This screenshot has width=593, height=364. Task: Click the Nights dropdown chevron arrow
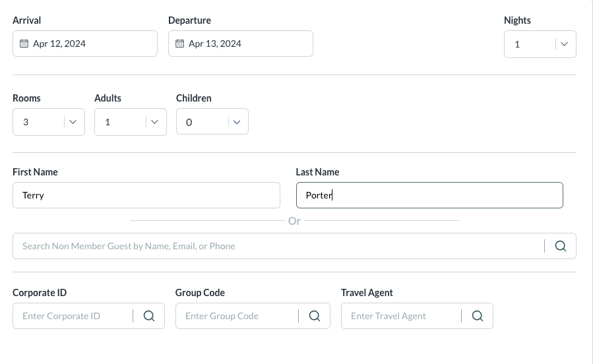tap(564, 44)
